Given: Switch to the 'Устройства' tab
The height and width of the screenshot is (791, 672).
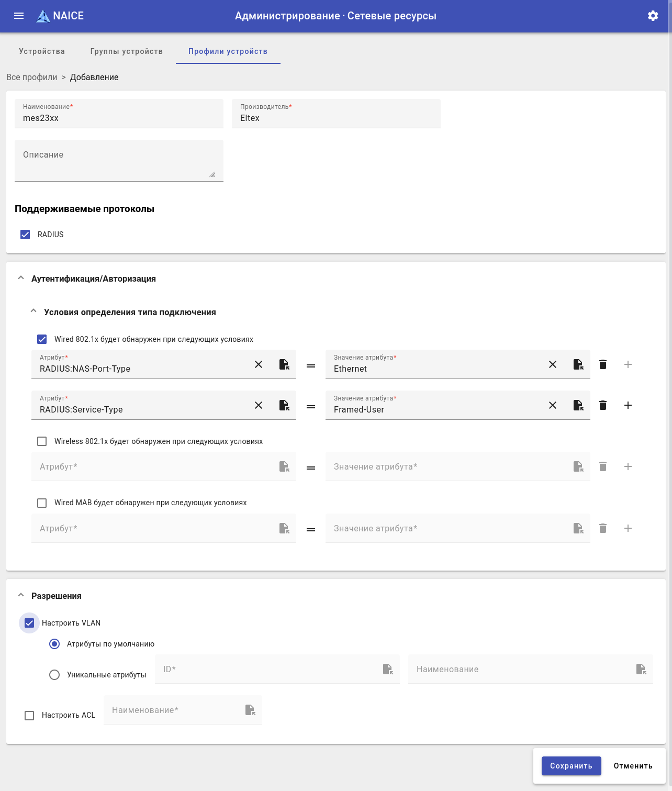Looking at the screenshot, I should tap(42, 51).
